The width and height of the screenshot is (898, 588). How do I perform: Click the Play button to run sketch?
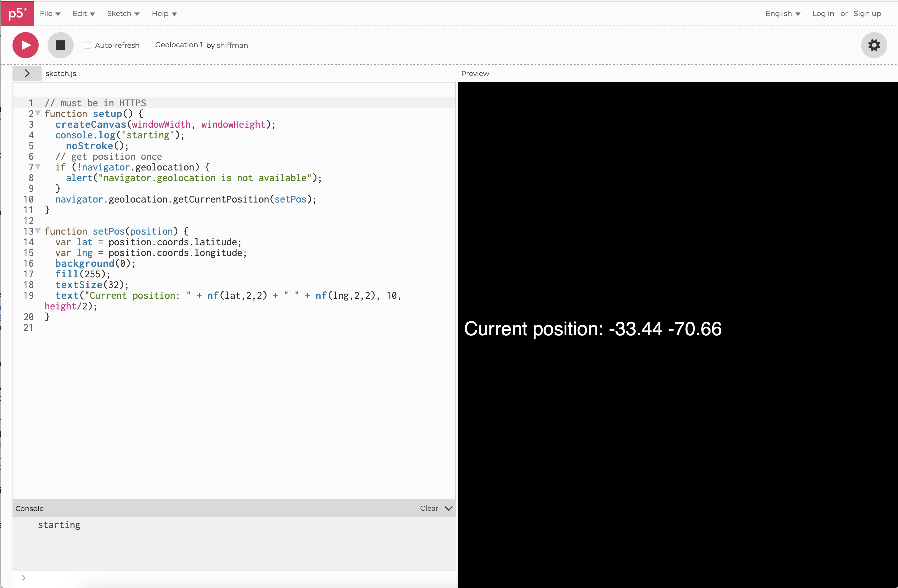point(25,45)
